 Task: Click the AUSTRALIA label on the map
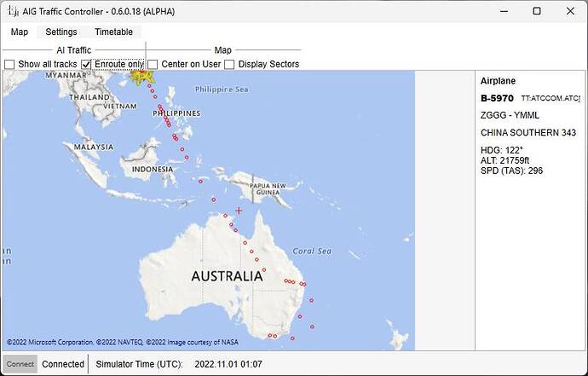pyautogui.click(x=227, y=276)
